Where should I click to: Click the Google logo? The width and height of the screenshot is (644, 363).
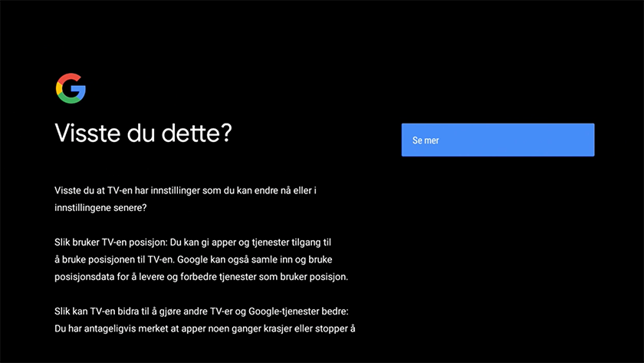(71, 89)
